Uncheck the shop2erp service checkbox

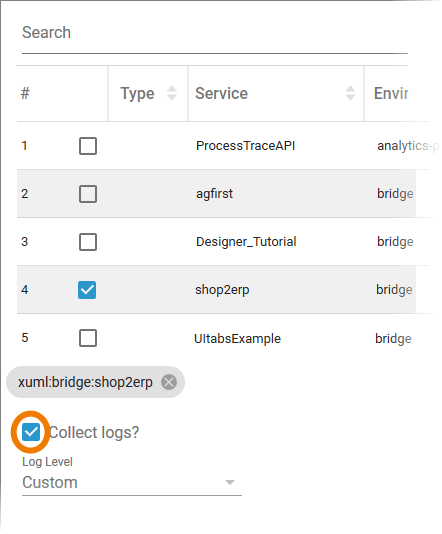click(87, 290)
